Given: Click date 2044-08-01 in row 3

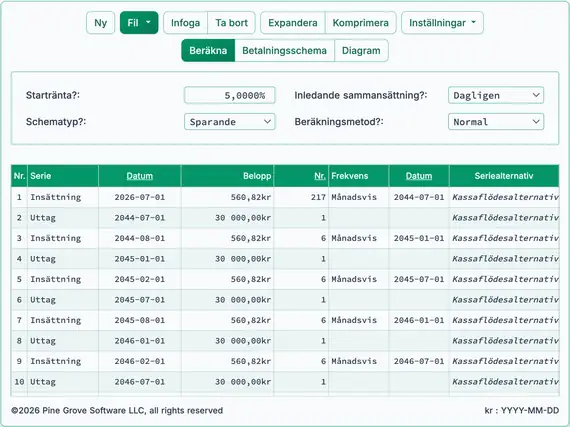Looking at the screenshot, I should 140,238.
